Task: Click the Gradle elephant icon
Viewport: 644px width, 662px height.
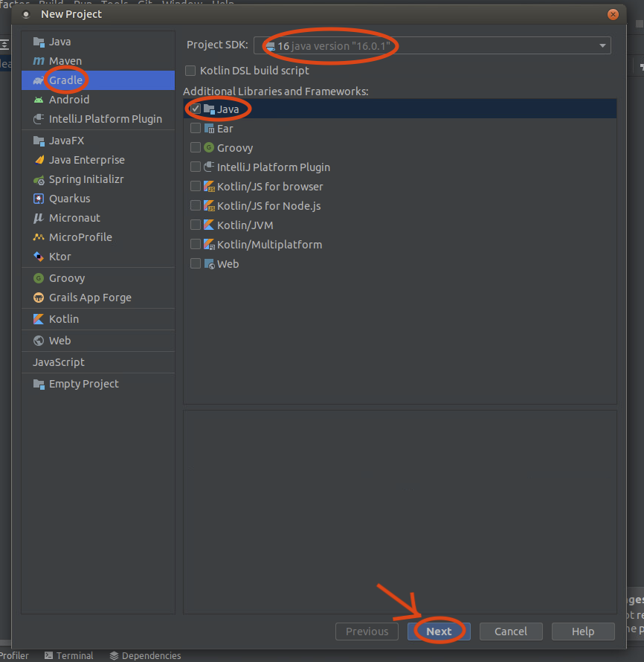Action: point(39,80)
